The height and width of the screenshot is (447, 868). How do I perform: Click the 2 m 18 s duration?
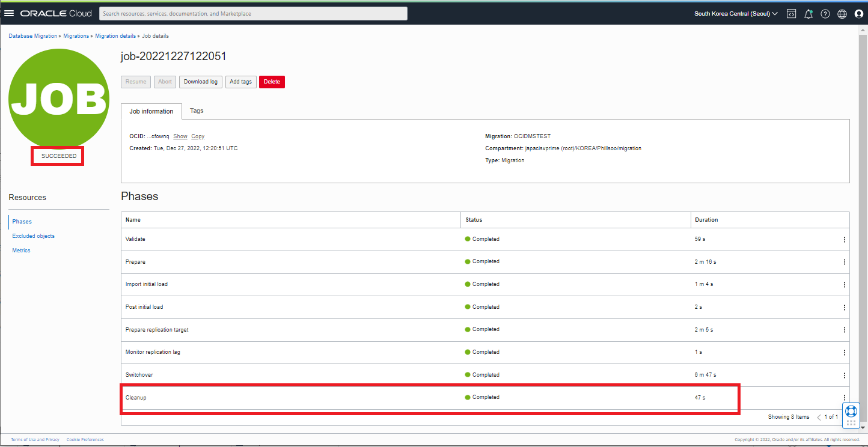706,262
